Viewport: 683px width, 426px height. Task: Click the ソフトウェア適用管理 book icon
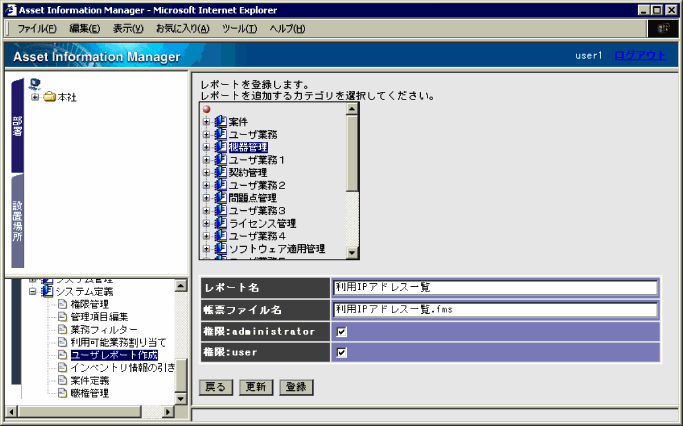point(221,248)
